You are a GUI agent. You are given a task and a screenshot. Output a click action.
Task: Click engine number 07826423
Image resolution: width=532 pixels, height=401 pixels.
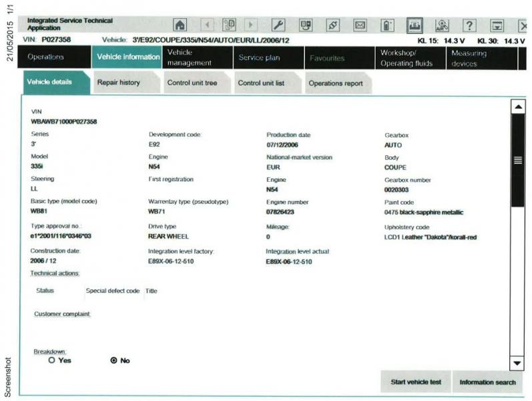coord(280,212)
